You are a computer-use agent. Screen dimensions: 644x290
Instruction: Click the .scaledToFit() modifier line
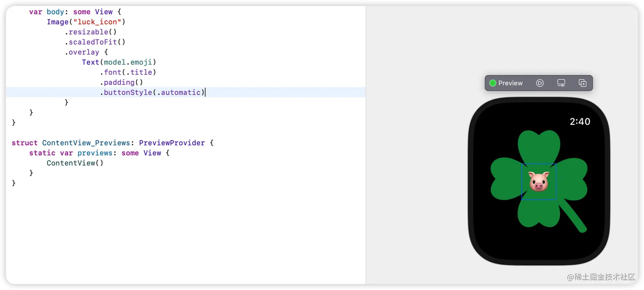[x=95, y=42]
